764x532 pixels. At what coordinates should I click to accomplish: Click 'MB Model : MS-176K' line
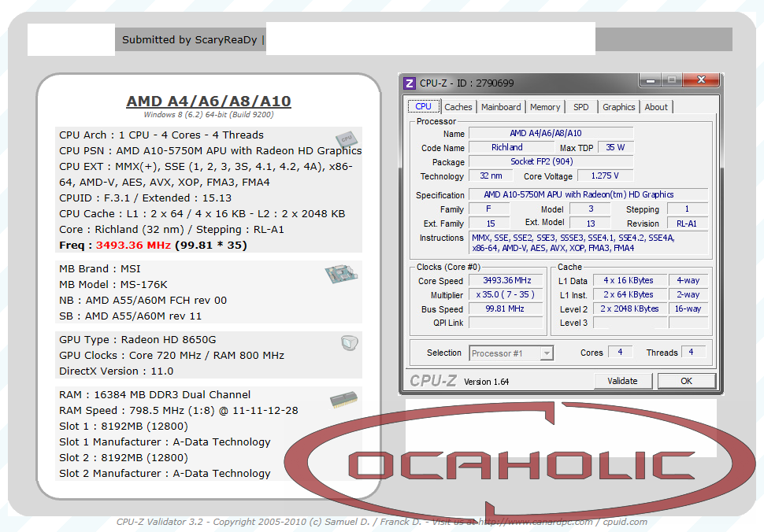(x=113, y=285)
